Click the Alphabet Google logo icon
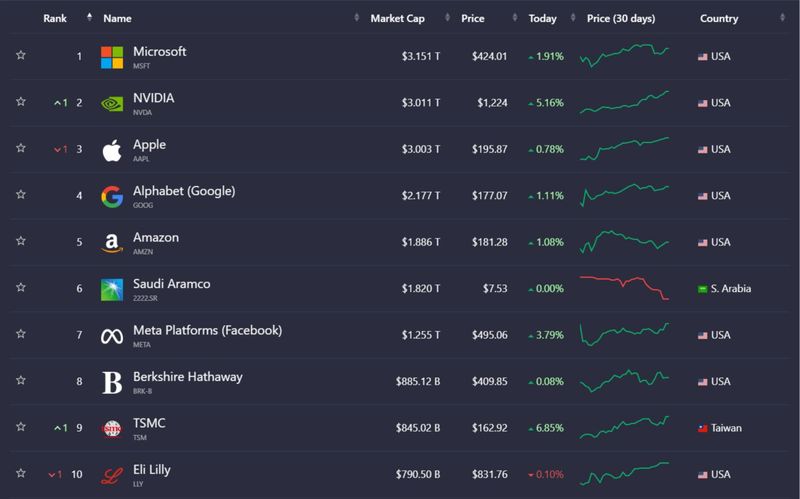 click(x=112, y=196)
